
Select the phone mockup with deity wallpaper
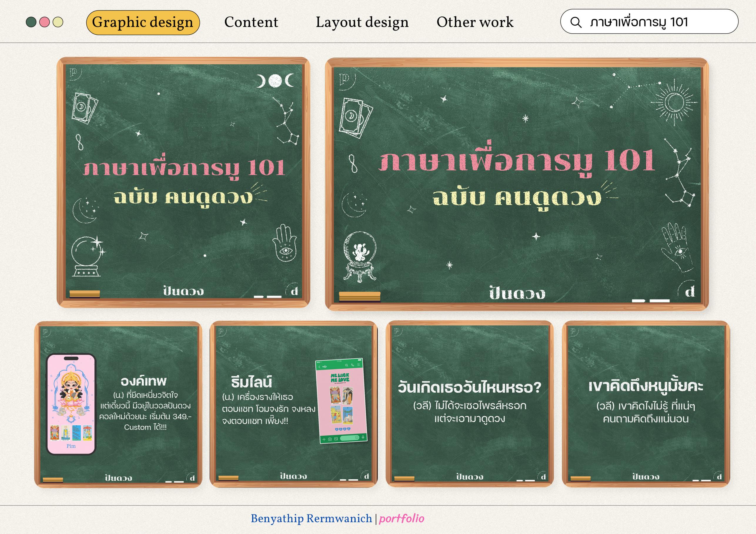[71, 404]
